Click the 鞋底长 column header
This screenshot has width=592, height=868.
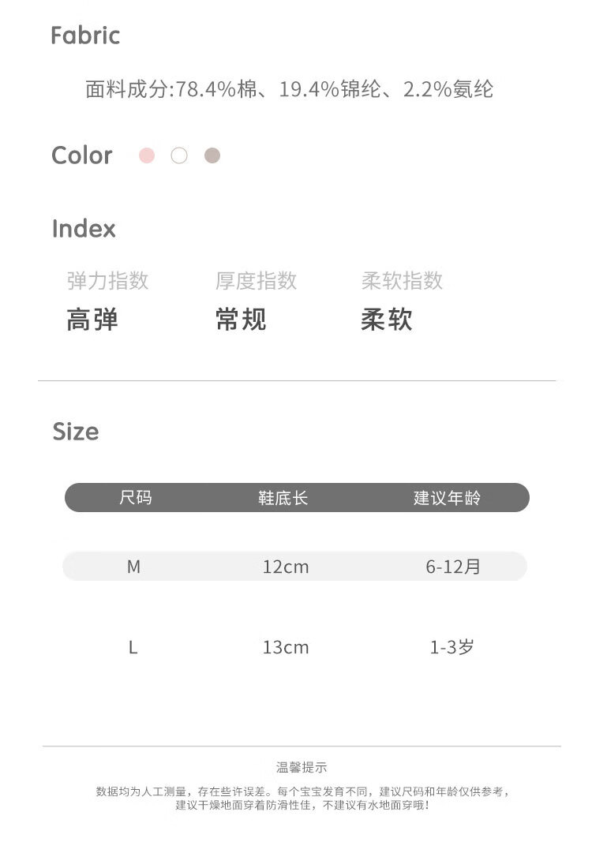pyautogui.click(x=283, y=498)
